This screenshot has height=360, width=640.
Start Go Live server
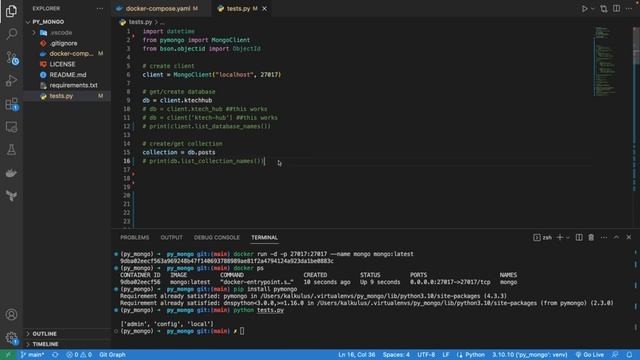click(x=589, y=355)
